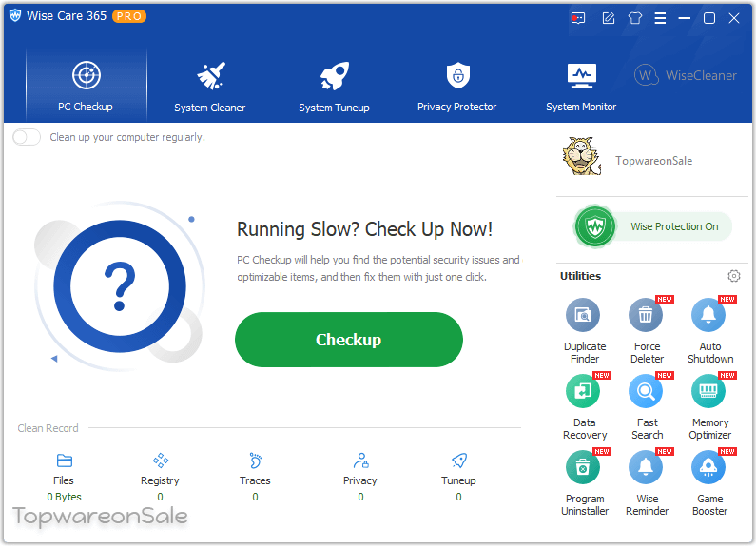Go to the Privacy Protector tab
The width and height of the screenshot is (756, 549).
(x=456, y=87)
